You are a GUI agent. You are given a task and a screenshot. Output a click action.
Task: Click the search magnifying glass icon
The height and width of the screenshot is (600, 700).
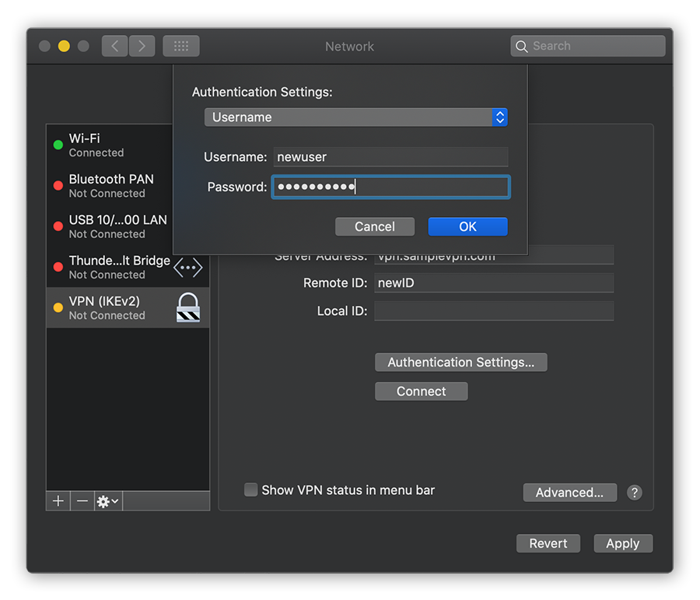pyautogui.click(x=522, y=46)
